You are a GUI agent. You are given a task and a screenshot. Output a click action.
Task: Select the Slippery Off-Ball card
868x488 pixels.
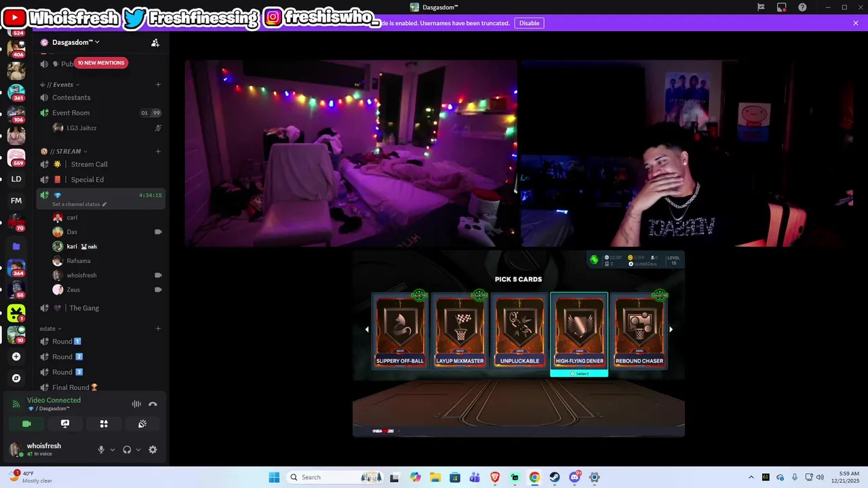click(400, 332)
